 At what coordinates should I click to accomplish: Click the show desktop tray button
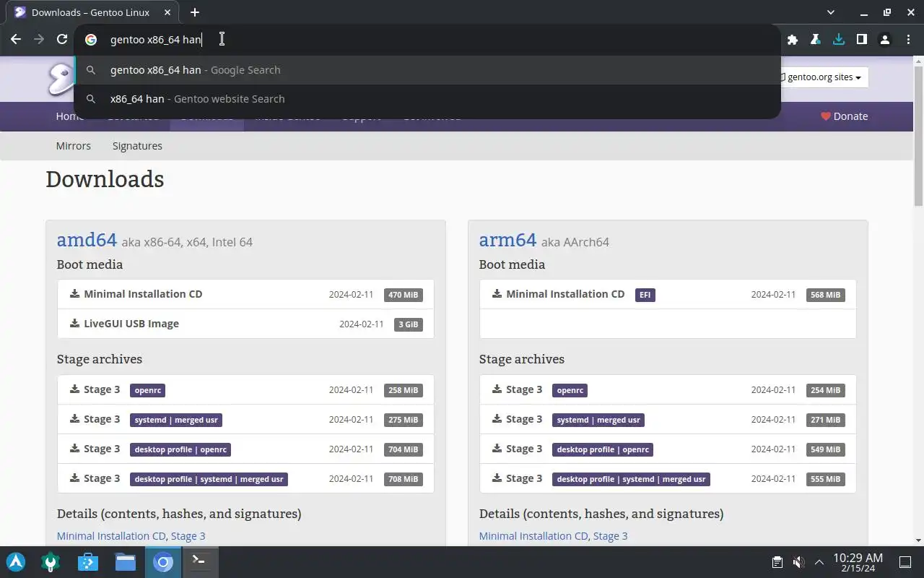pyautogui.click(x=905, y=562)
